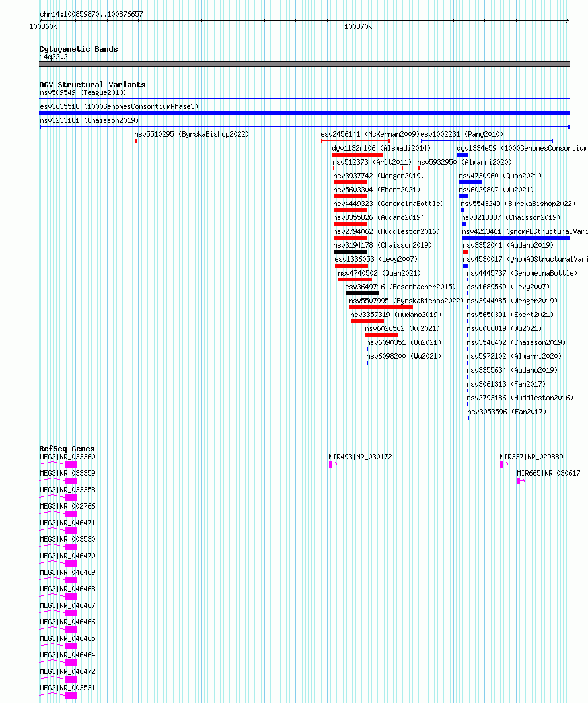Open nsv4449323 (GenomeinaBottle) label
The image size is (588, 703).
click(388, 204)
